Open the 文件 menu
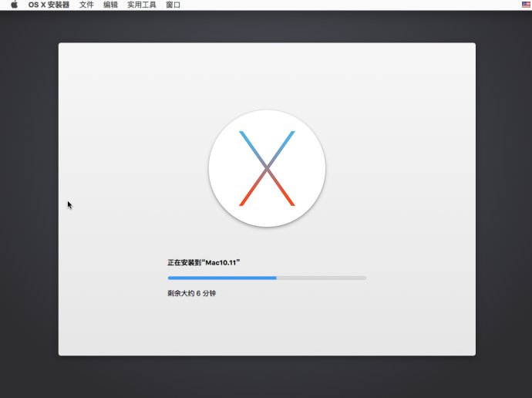532x398 pixels. (86, 5)
